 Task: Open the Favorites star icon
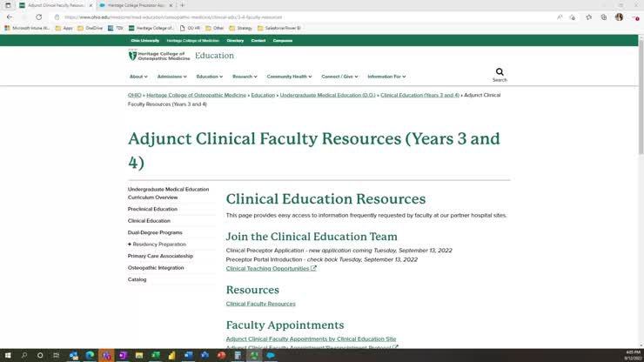point(588,17)
